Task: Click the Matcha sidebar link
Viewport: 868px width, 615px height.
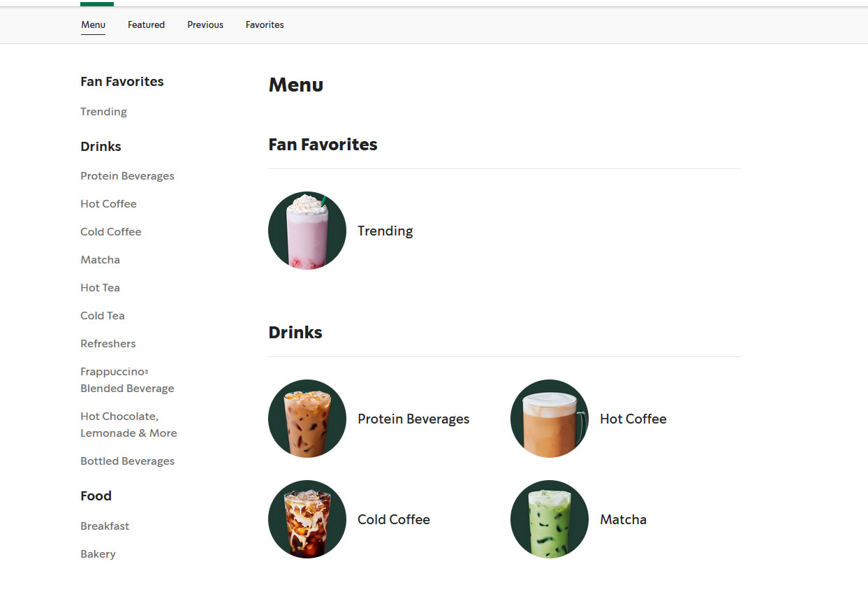Action: tap(100, 260)
